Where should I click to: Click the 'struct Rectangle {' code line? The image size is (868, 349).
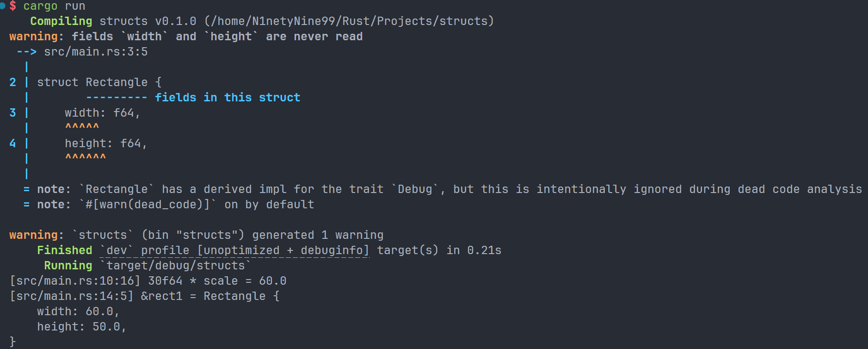[99, 82]
